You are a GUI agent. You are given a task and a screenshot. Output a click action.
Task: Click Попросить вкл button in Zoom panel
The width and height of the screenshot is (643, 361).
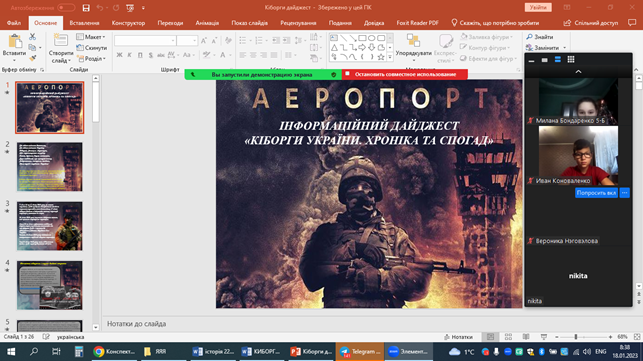coord(596,193)
